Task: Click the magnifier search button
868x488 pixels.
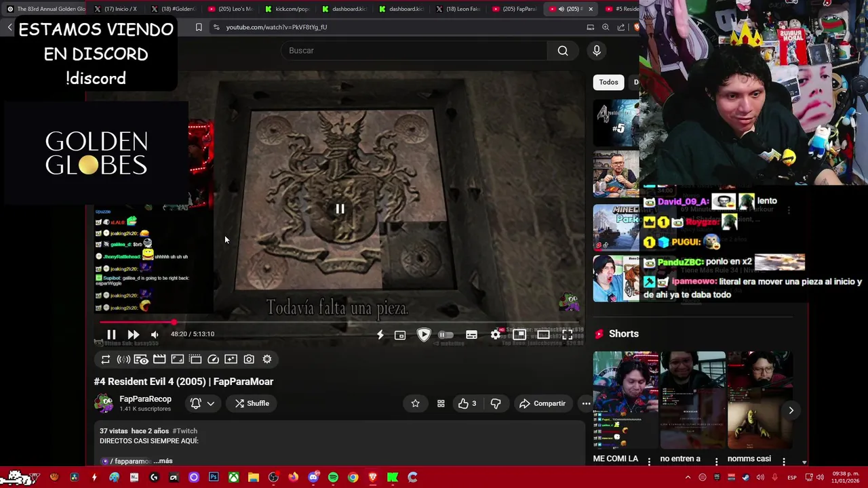Action: tap(563, 50)
